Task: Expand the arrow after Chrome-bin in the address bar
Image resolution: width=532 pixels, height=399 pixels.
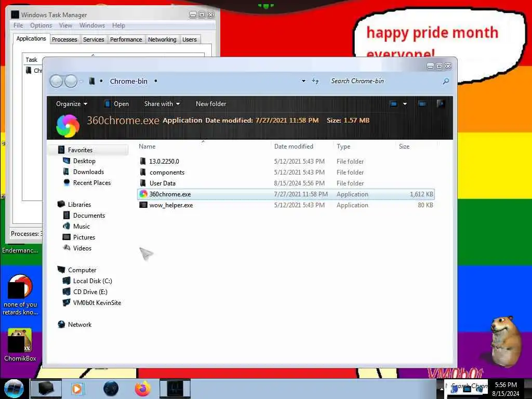Action: click(156, 81)
